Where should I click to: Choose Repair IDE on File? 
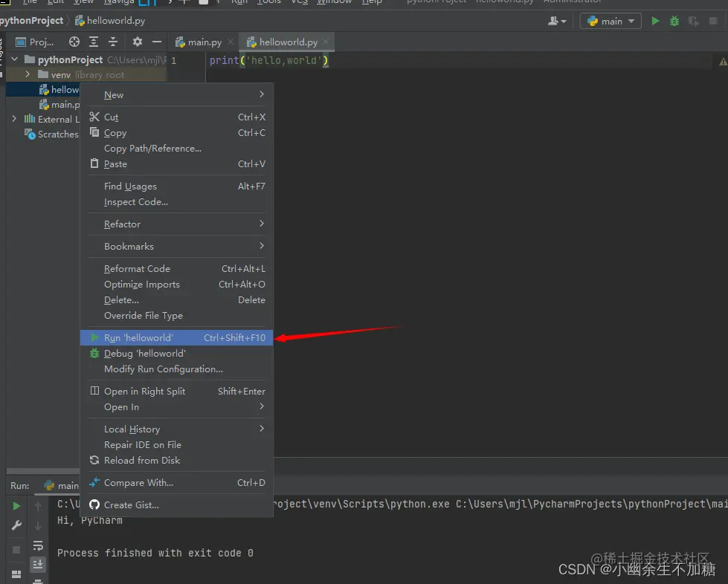tap(176, 445)
